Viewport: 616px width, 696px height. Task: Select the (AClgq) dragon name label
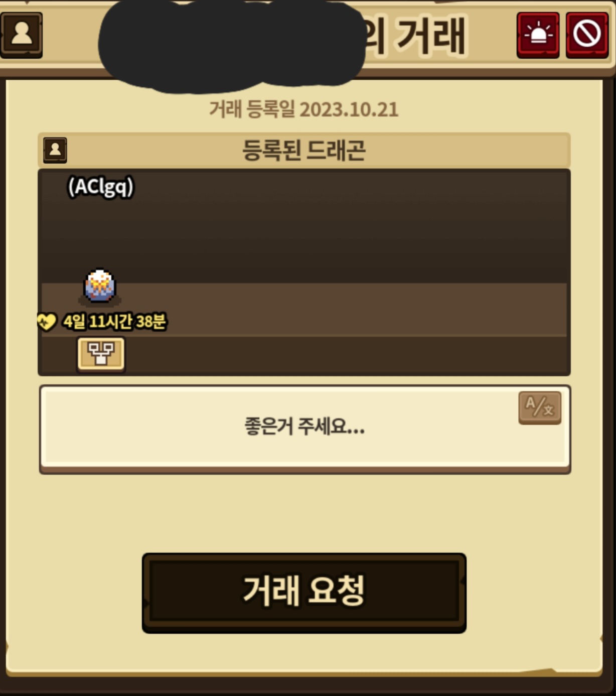point(101,187)
